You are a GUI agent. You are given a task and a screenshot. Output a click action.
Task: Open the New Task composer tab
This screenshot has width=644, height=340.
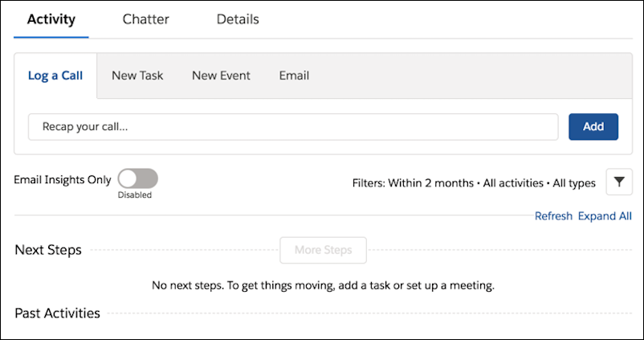click(137, 76)
